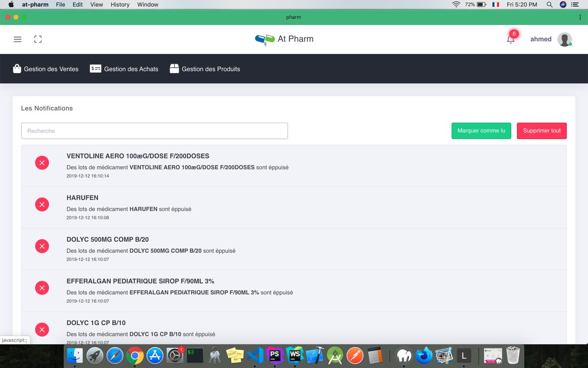Click the window's three-dot options menu
588x368 pixels.
(580, 17)
